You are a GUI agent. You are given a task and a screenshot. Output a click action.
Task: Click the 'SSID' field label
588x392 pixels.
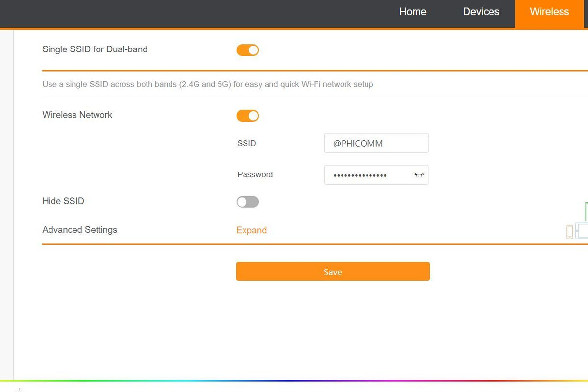(246, 143)
